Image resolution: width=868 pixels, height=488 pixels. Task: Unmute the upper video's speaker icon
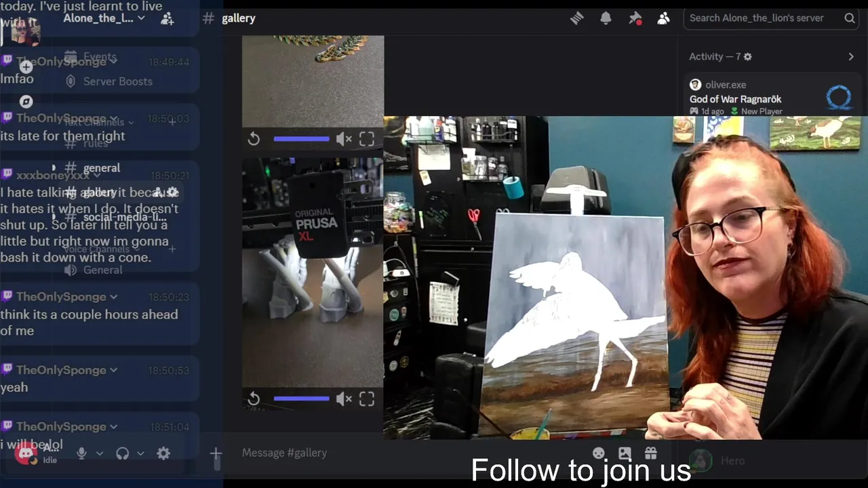pos(344,139)
